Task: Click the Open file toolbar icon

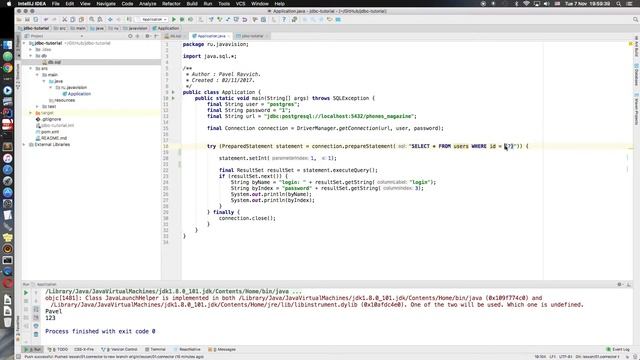Action: point(19,20)
